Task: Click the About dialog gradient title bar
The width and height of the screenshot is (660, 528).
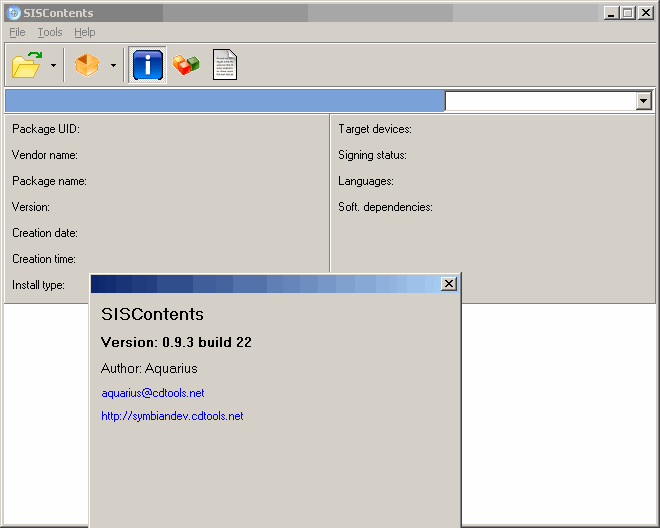Action: (260, 284)
